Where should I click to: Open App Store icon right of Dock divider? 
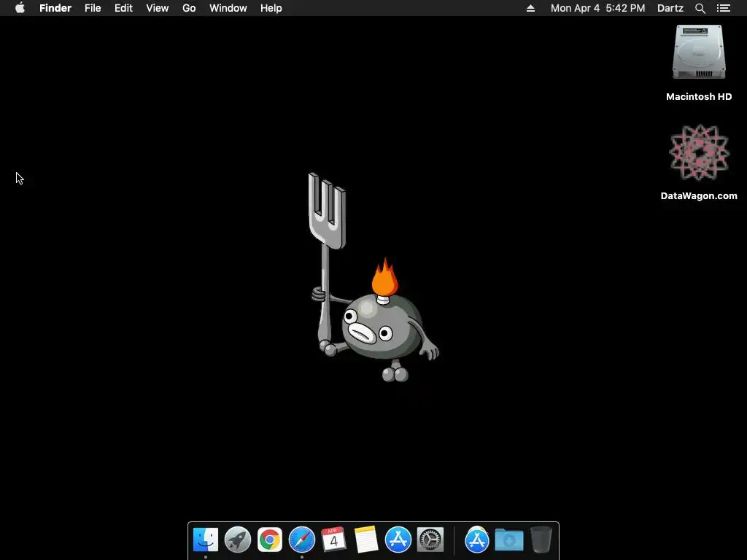(x=477, y=540)
